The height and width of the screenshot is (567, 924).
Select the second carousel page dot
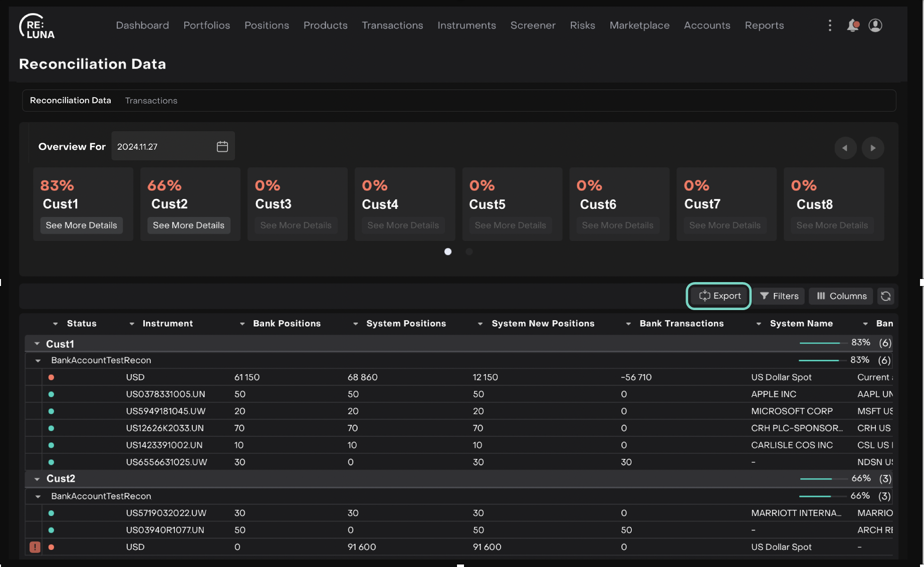[469, 251]
